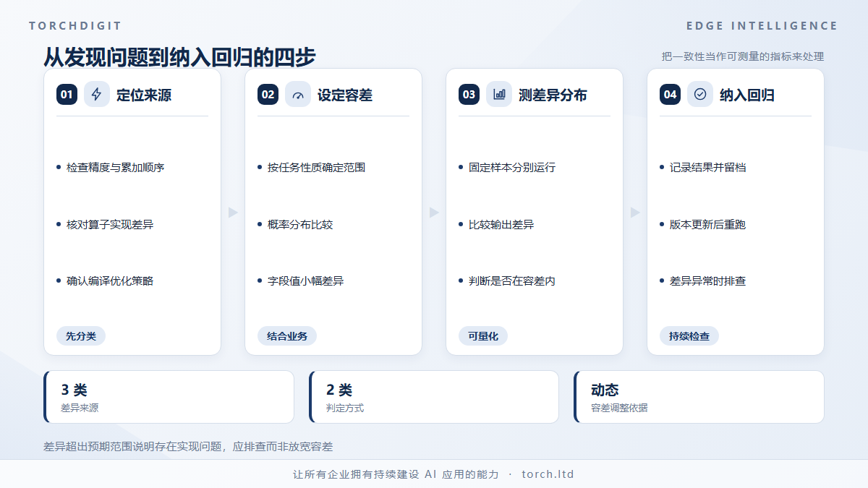Click the 判定方式 stat label

(345, 408)
